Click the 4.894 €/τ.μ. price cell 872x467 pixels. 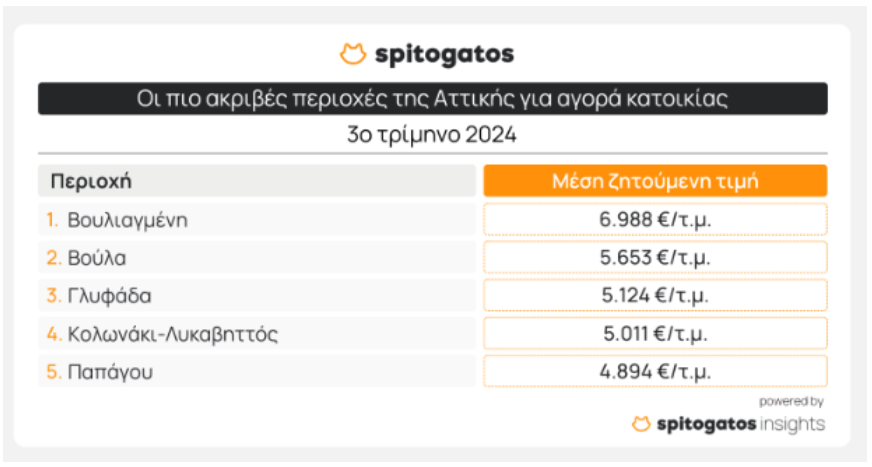[x=655, y=372]
